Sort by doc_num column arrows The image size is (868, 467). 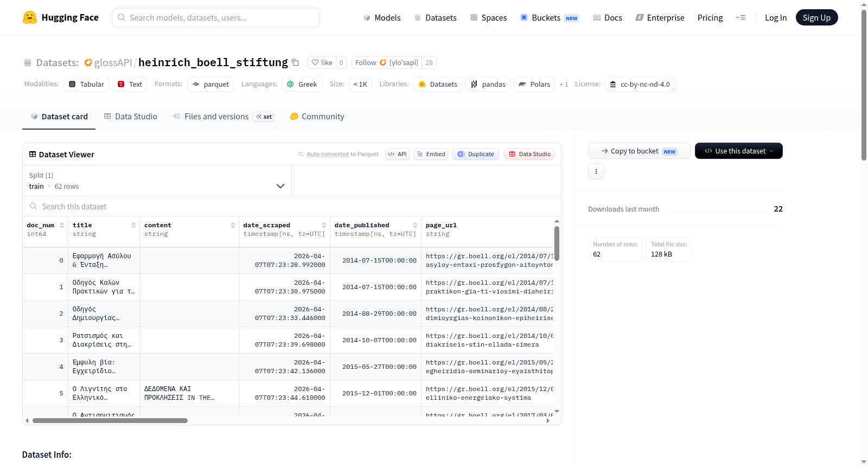pos(62,225)
